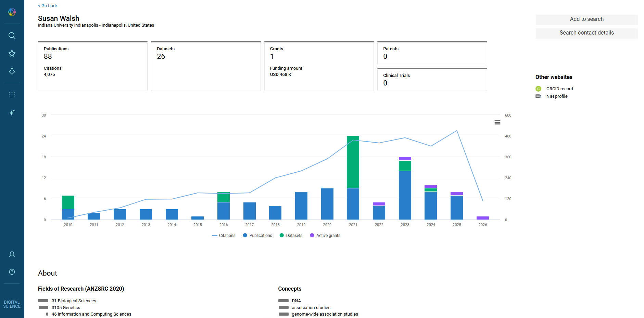Follow the Go back link
This screenshot has height=318, width=644.
click(x=48, y=5)
